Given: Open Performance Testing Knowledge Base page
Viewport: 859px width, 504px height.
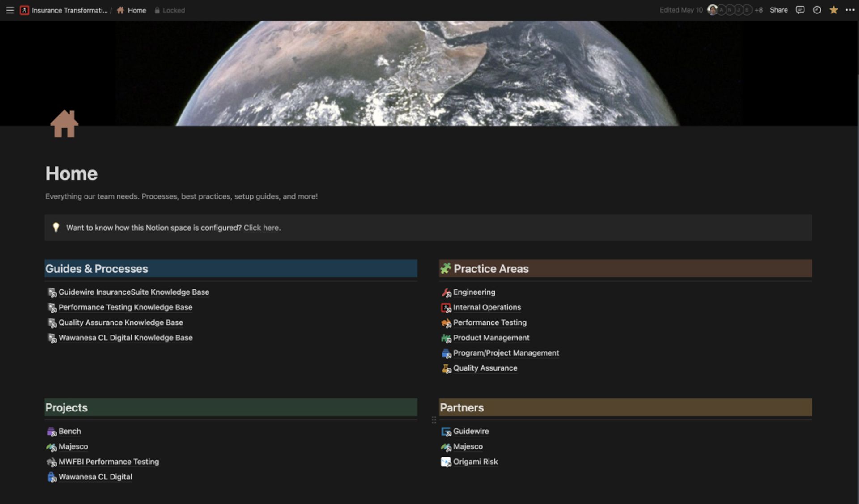Looking at the screenshot, I should tap(125, 307).
